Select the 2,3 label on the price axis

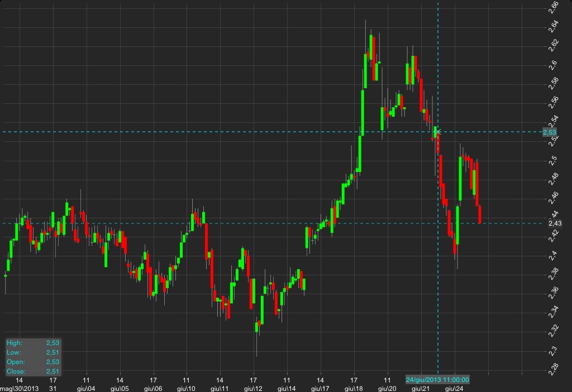point(553,350)
